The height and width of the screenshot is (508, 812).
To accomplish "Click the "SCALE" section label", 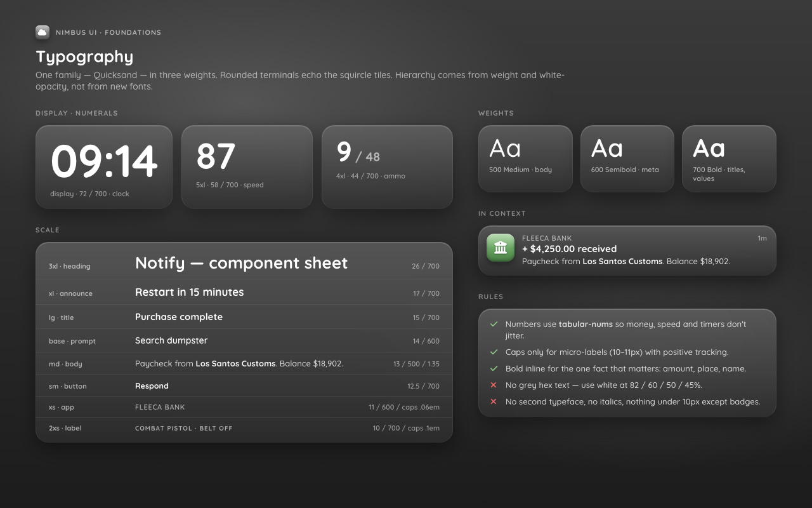I will click(48, 230).
